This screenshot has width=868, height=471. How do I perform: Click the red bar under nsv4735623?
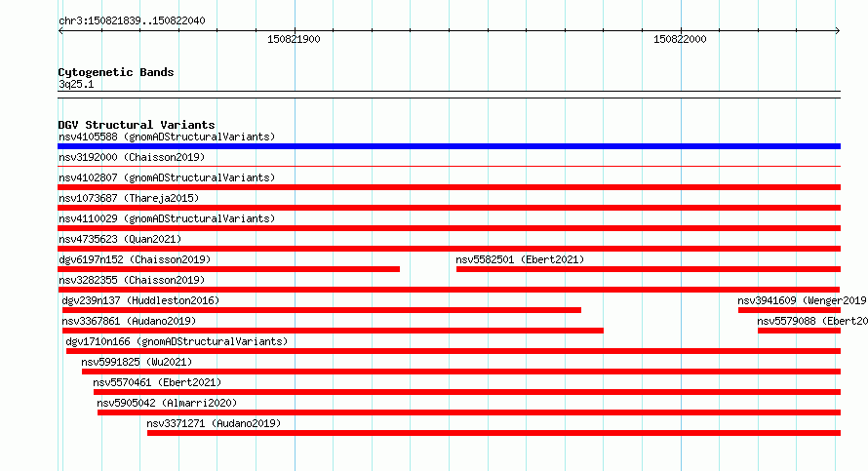(x=449, y=249)
